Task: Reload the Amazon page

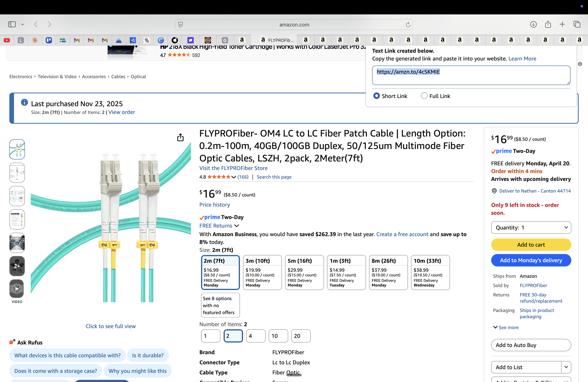Action: pos(408,25)
